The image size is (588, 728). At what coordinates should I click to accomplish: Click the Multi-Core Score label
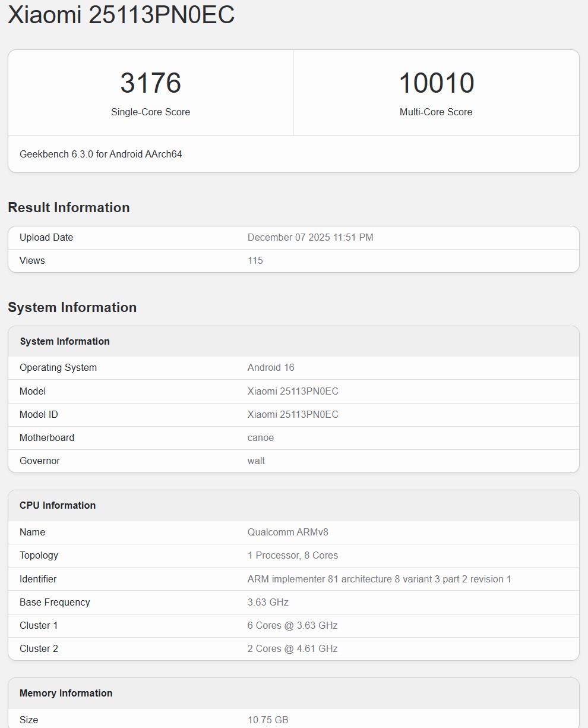pos(436,112)
